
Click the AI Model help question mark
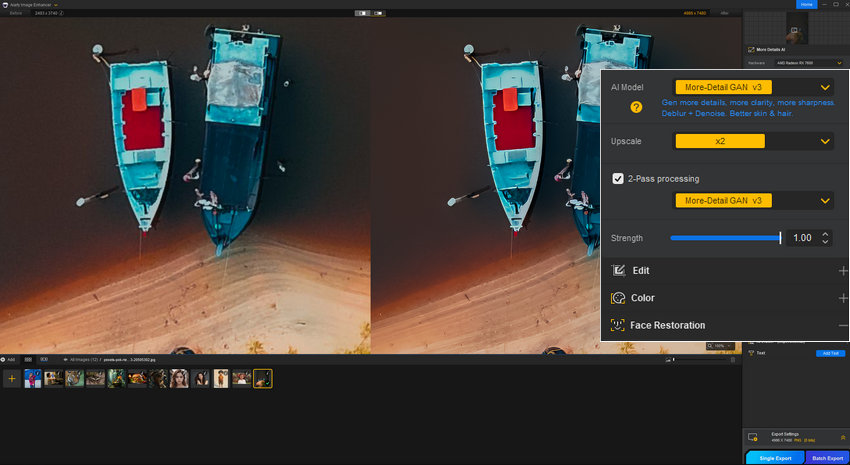pos(636,107)
